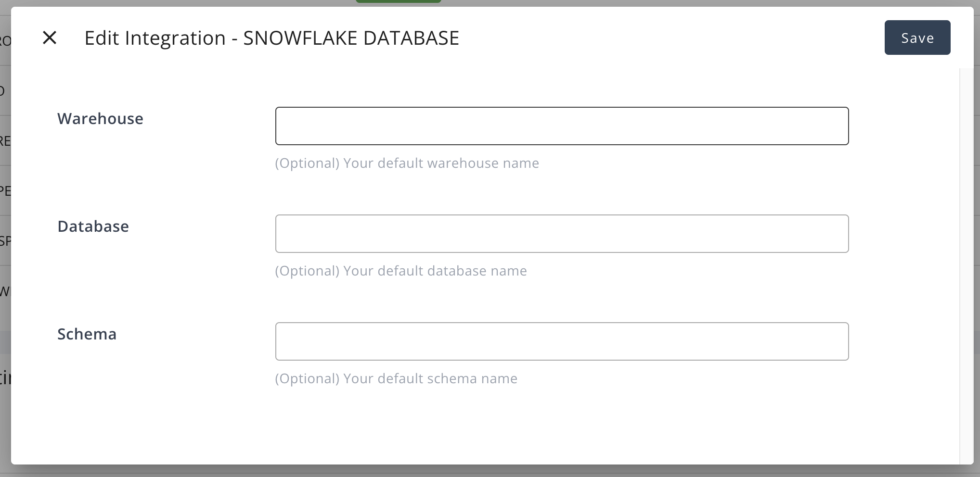Click the green button behind the dialog top
The width and height of the screenshot is (980, 477).
(x=398, y=2)
